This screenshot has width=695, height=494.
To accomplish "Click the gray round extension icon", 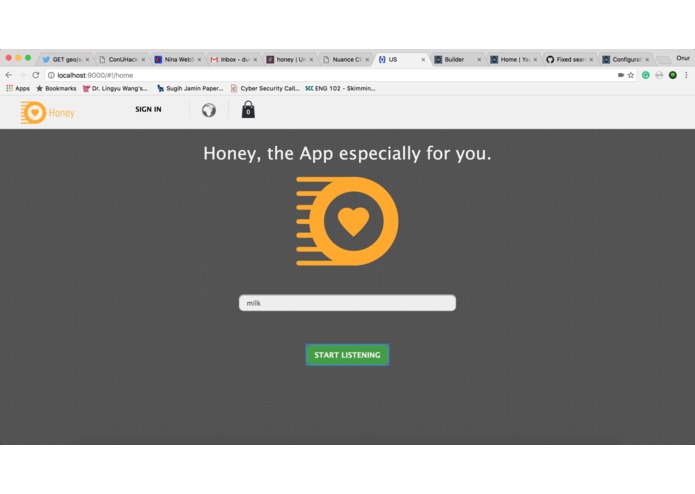I will point(659,75).
